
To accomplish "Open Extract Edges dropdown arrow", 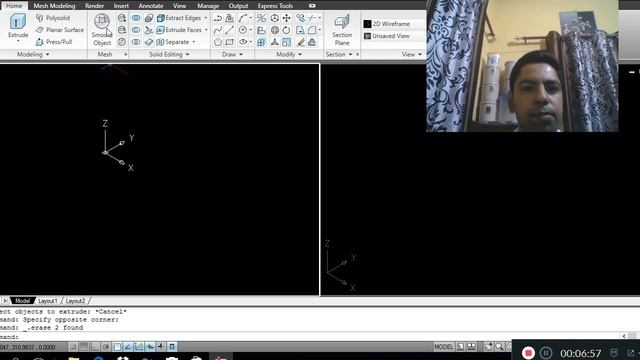I will click(206, 18).
